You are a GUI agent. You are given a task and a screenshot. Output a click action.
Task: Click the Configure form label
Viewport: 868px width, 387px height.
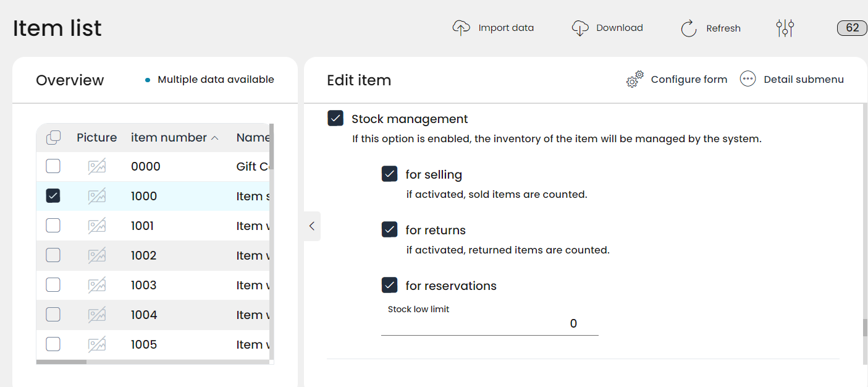pyautogui.click(x=689, y=79)
